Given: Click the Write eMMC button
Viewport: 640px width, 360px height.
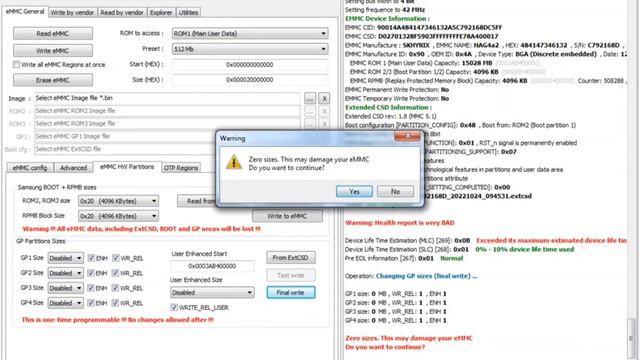Looking at the screenshot, I should tap(53, 51).
